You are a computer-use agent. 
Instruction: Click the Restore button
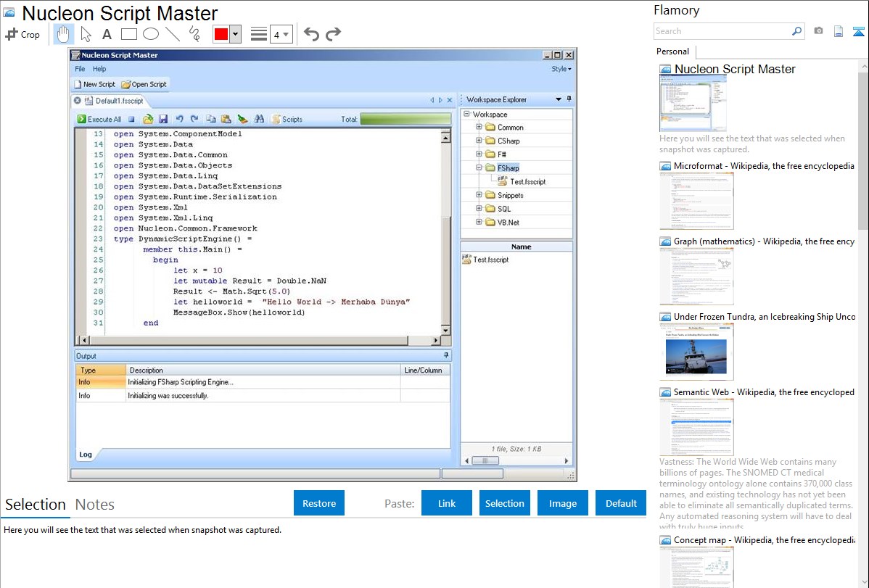click(319, 503)
